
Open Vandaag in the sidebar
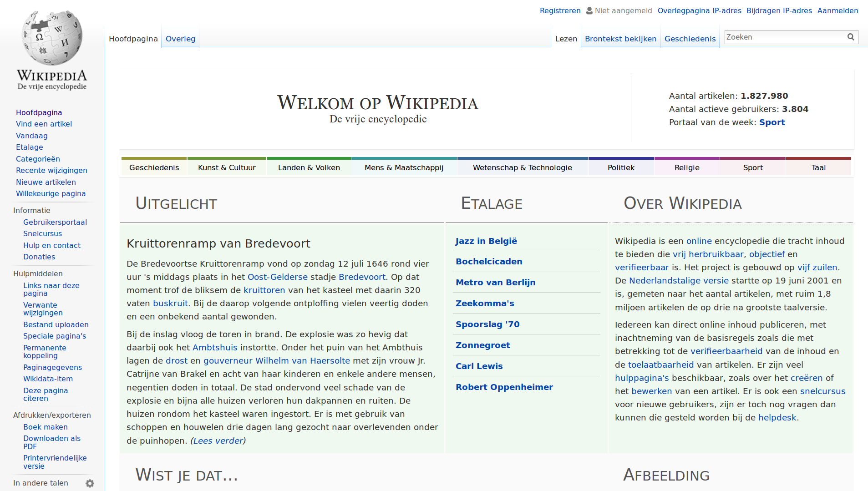31,136
